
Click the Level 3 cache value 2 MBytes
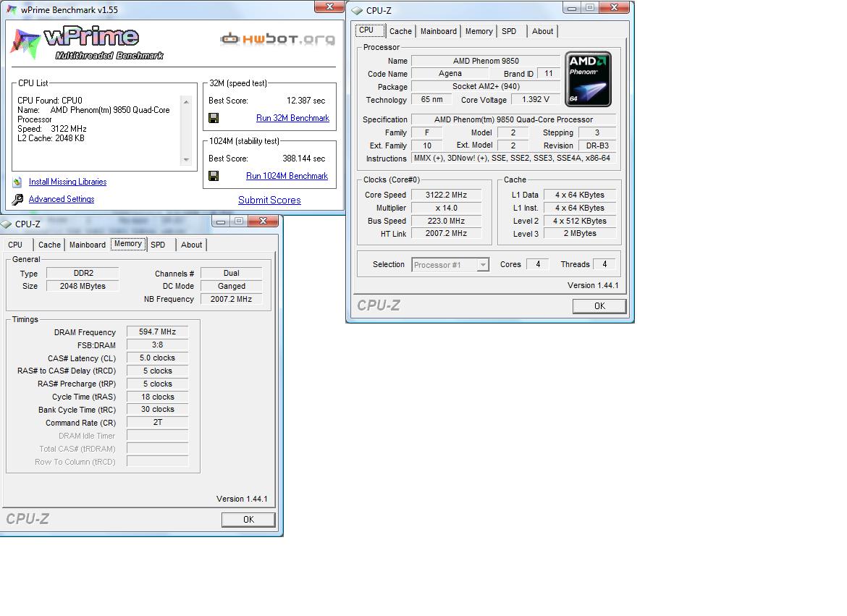(580, 233)
